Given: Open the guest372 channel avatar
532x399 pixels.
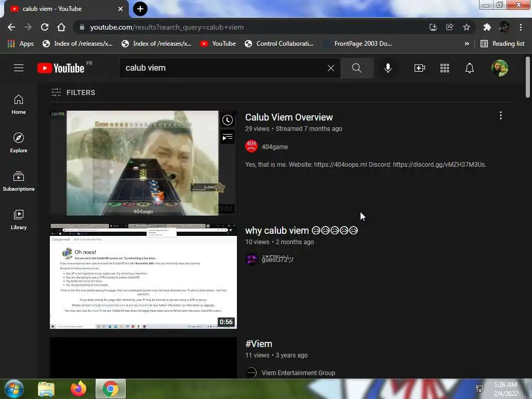Looking at the screenshot, I should pos(251,259).
